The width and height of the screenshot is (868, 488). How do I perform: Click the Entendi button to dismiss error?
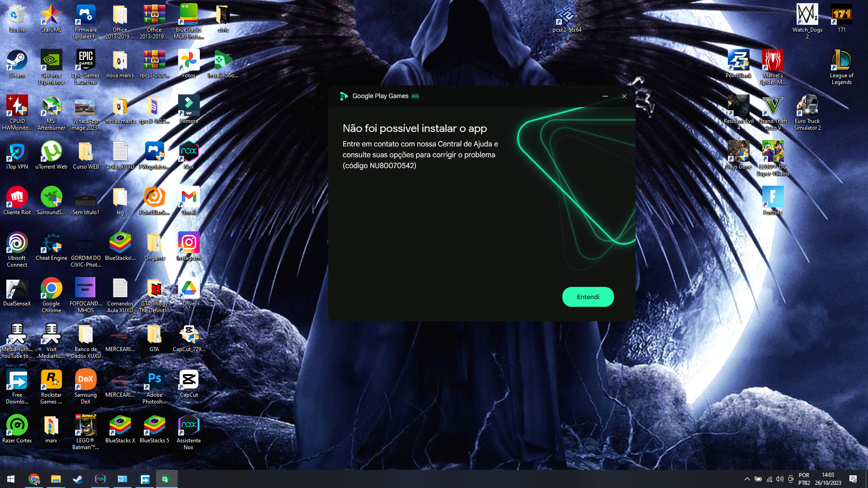click(x=589, y=297)
